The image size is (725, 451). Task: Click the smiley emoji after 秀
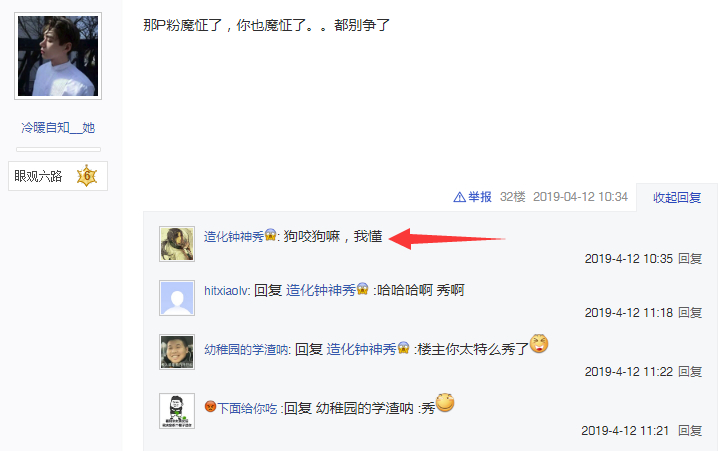pyautogui.click(x=445, y=402)
